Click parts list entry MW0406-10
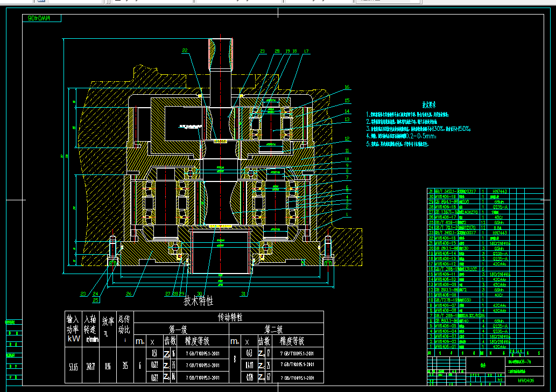Screen dimensions: 556x392 pyautogui.click(x=445, y=279)
